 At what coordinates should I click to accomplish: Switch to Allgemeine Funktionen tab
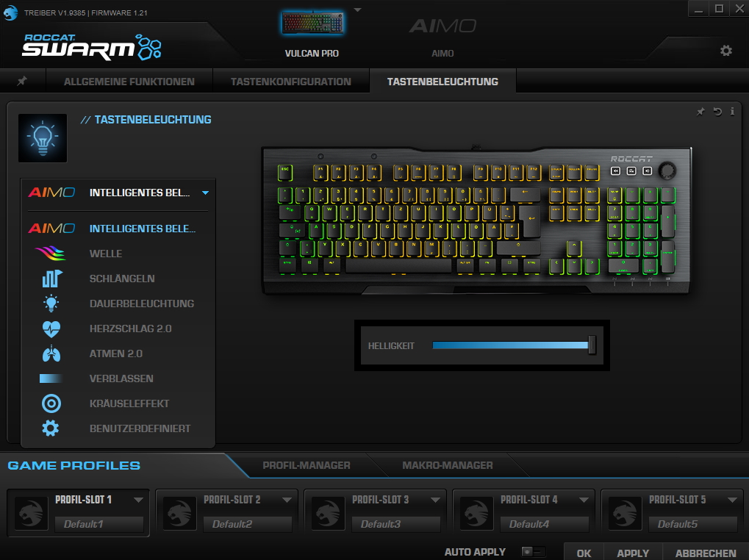coord(129,82)
